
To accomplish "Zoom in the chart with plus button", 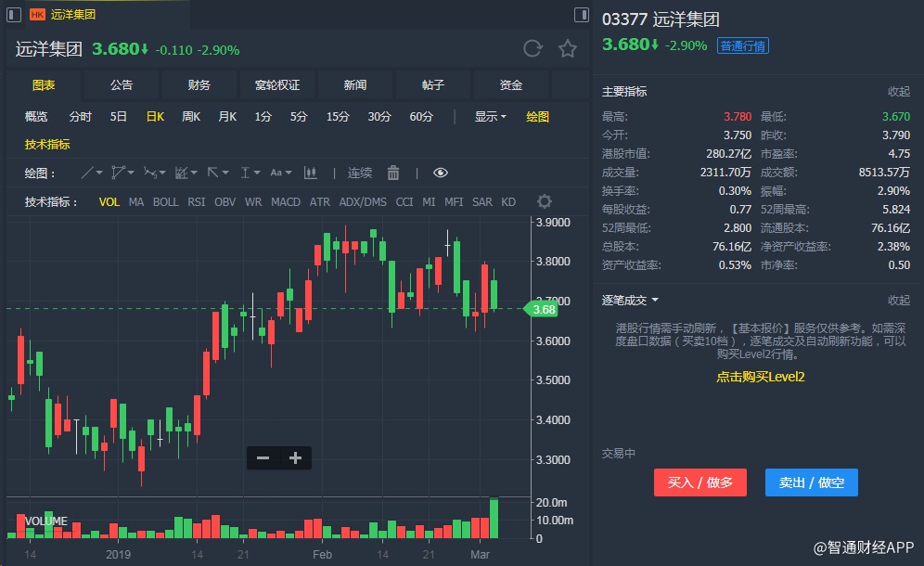I will click(x=295, y=457).
